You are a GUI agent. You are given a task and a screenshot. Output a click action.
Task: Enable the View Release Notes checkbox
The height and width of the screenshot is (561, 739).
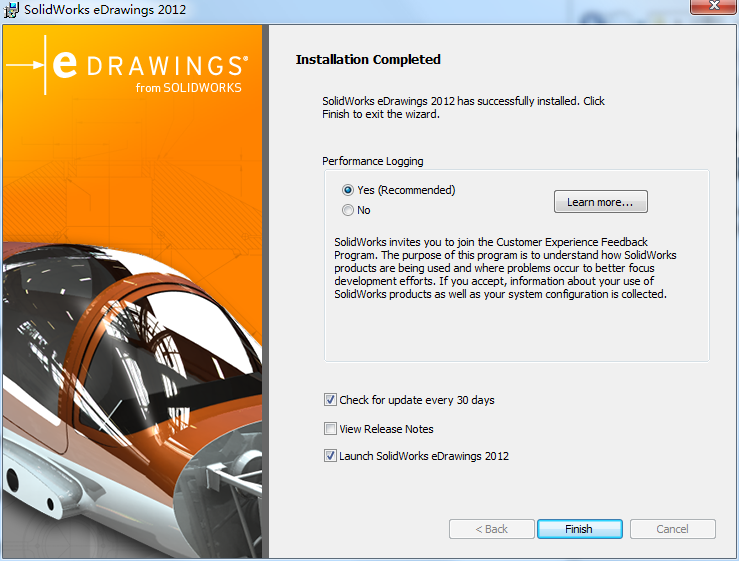point(331,429)
